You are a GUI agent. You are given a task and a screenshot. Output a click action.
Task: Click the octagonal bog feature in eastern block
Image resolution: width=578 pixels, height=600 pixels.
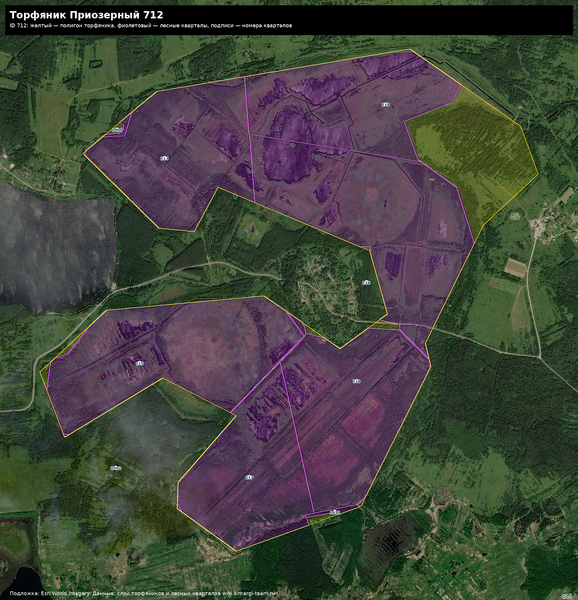tap(379, 199)
